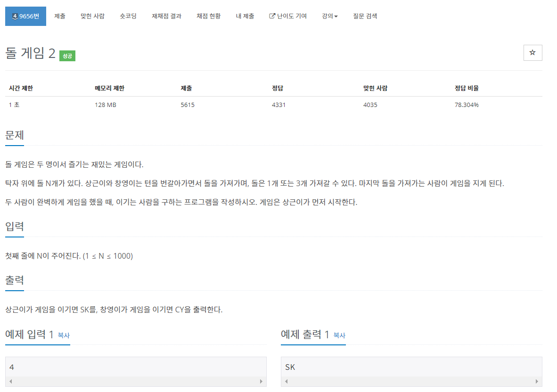Open 재채점 결과 tab

click(167, 16)
